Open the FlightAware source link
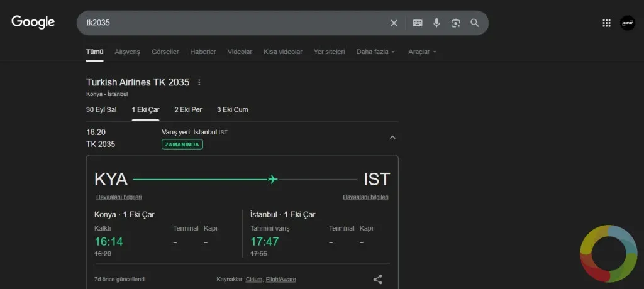This screenshot has height=289, width=644. coord(281,280)
